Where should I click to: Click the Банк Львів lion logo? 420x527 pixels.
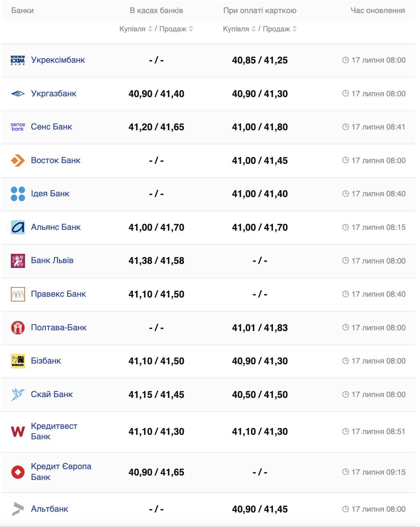tap(18, 261)
